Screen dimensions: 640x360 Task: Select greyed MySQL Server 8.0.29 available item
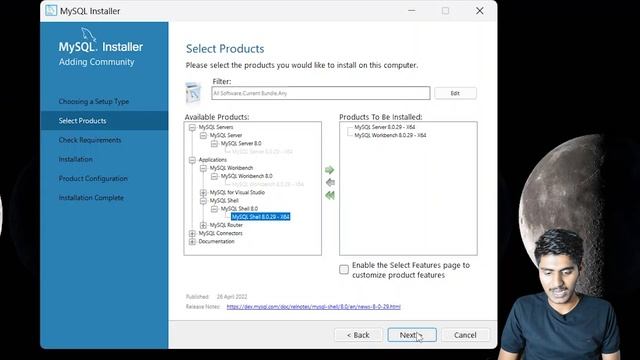[x=262, y=151]
